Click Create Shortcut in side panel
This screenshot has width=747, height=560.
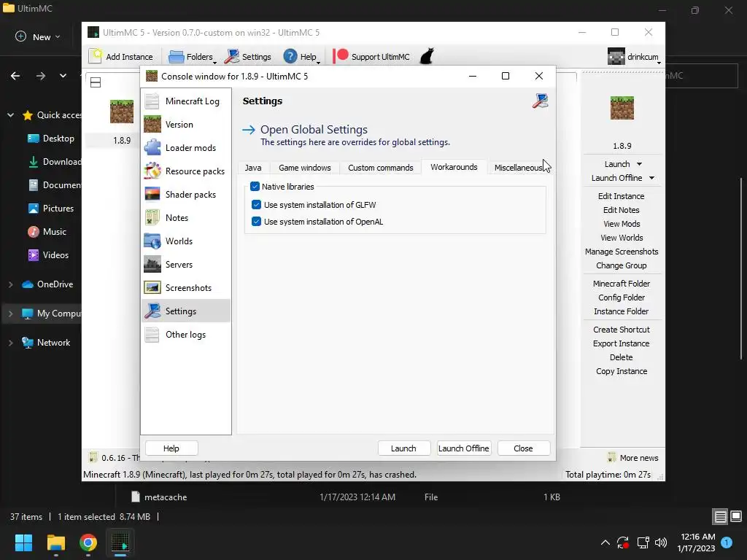(622, 330)
